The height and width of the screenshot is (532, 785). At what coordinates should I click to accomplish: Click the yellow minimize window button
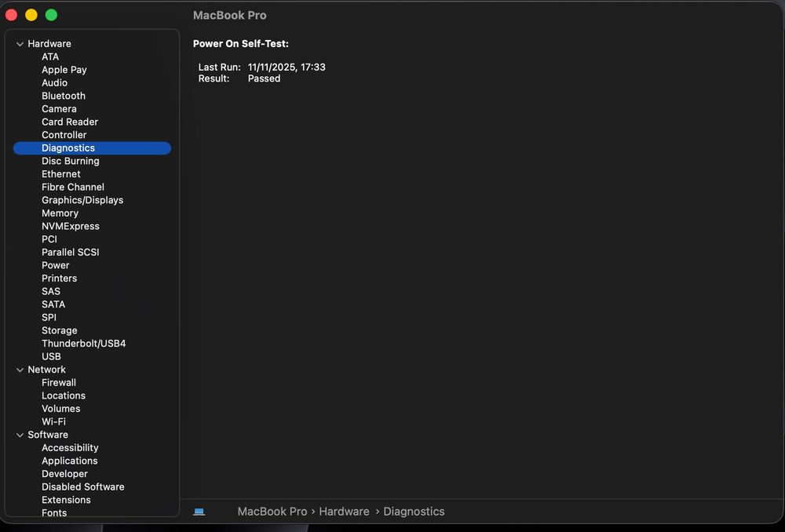point(31,15)
